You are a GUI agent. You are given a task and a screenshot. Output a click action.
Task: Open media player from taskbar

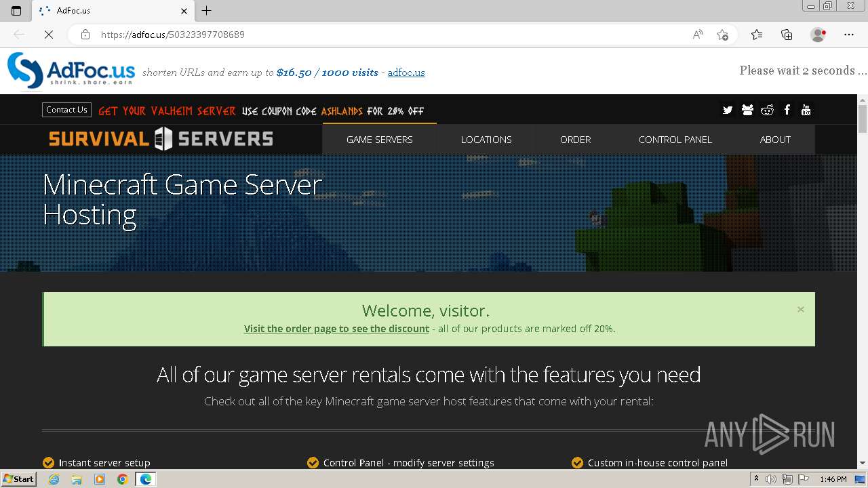100,479
